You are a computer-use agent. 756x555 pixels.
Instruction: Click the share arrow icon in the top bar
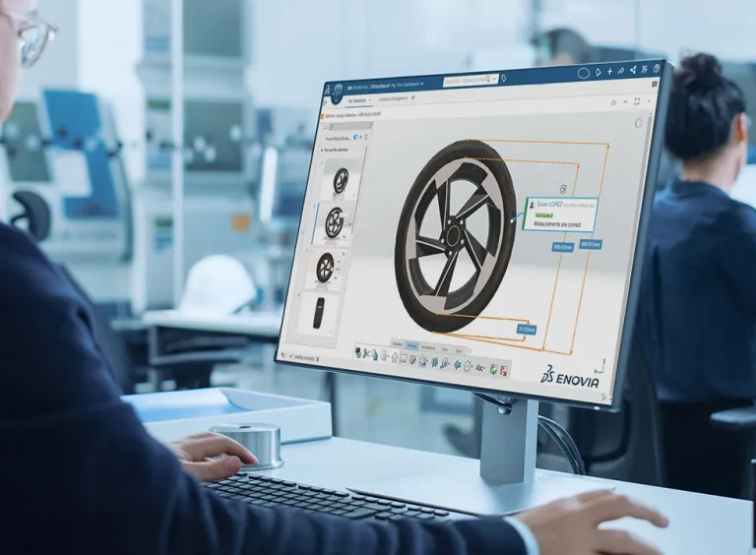621,71
